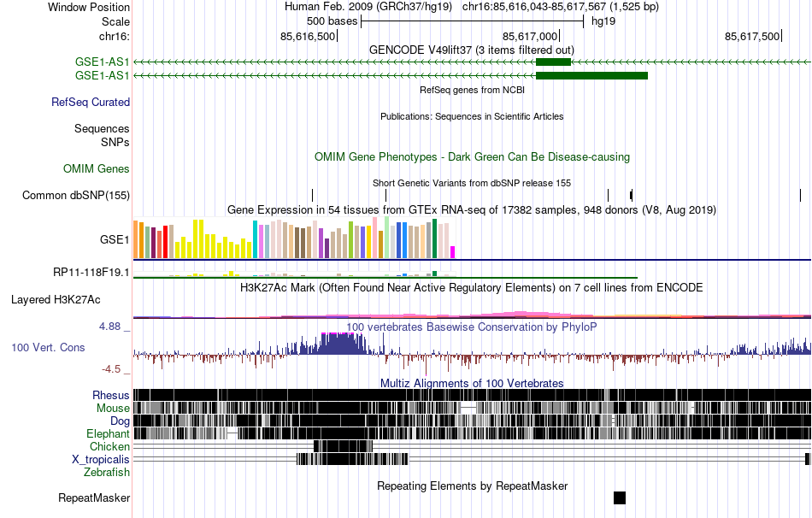
Task: Open the GSE1 GTEx expression bar chart
Action: click(294, 238)
